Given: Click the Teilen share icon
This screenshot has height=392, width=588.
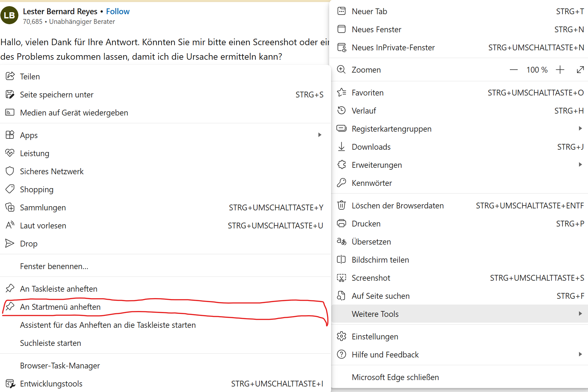Looking at the screenshot, I should tap(10, 76).
